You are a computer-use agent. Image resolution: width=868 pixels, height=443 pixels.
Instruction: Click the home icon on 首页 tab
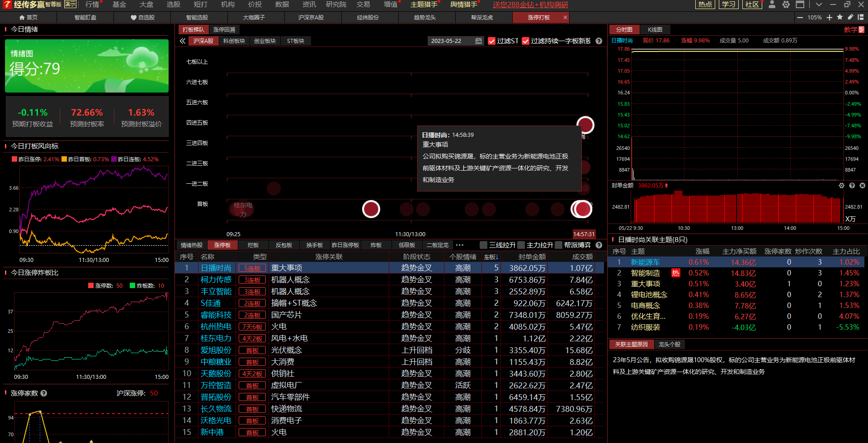click(x=22, y=18)
